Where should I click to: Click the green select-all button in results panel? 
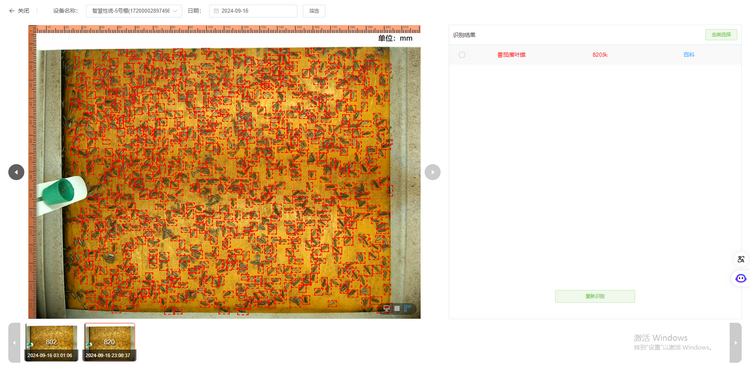[x=721, y=35]
